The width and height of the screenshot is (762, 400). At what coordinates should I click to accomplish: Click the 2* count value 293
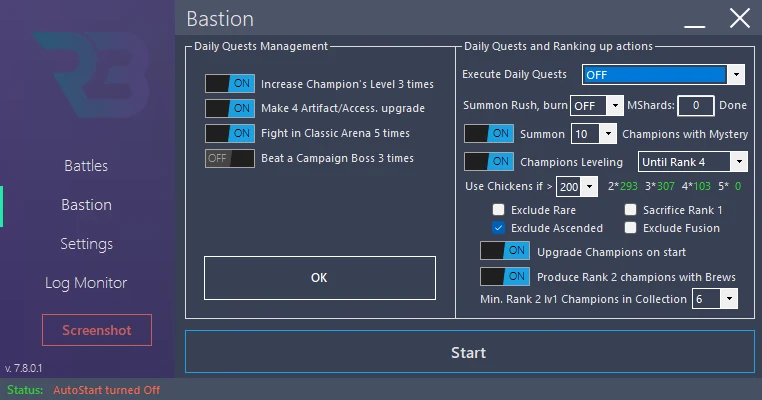628,186
